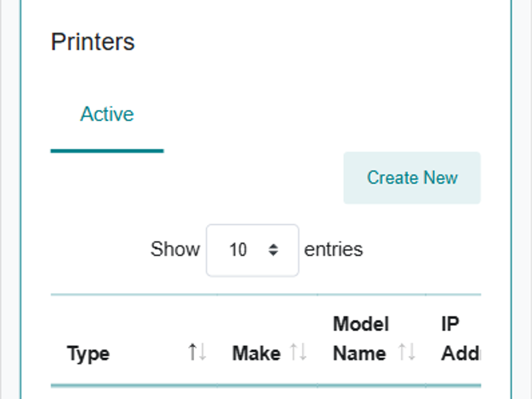This screenshot has height=399, width=532.
Task: Click the up-down caret in entries selector
Action: coord(273,250)
